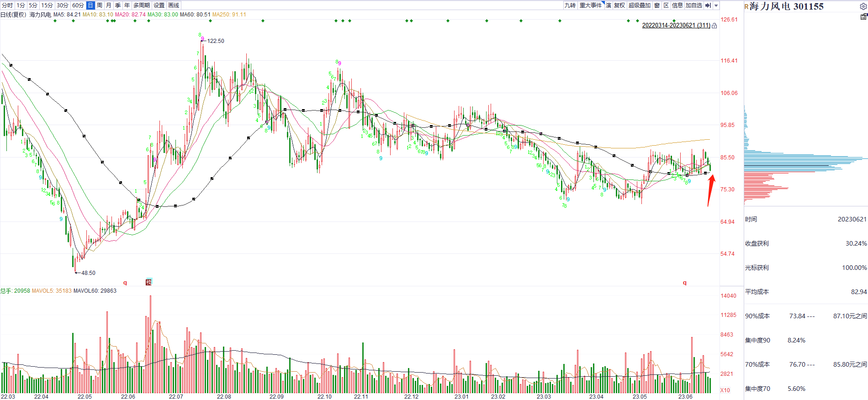Switch to the 季 quarterly chart tab
Screen dimensions: 868x400
click(118, 5)
